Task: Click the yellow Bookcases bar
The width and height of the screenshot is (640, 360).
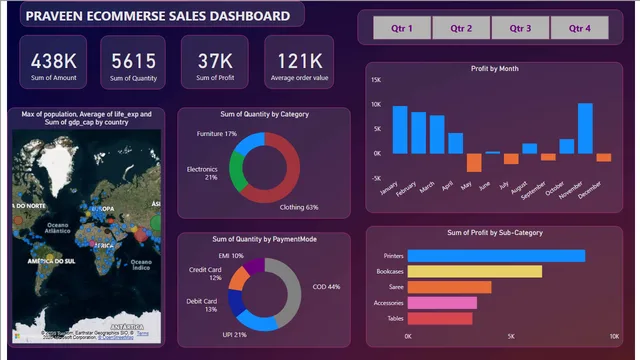Action: click(x=475, y=271)
